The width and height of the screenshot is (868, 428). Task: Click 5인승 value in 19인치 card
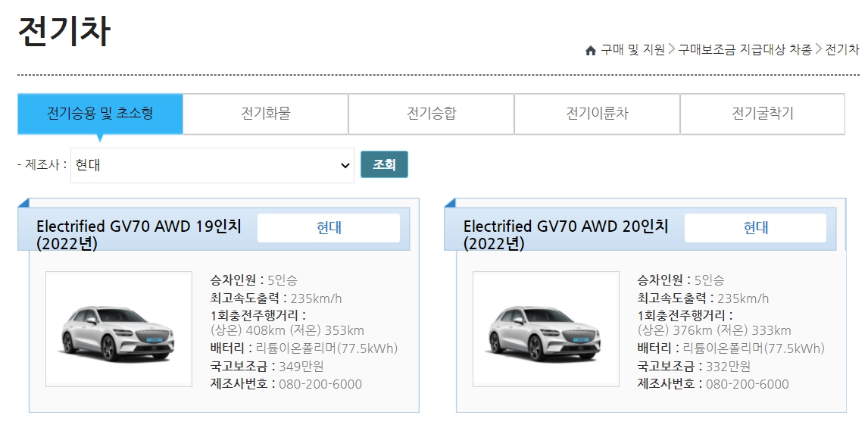click(283, 280)
